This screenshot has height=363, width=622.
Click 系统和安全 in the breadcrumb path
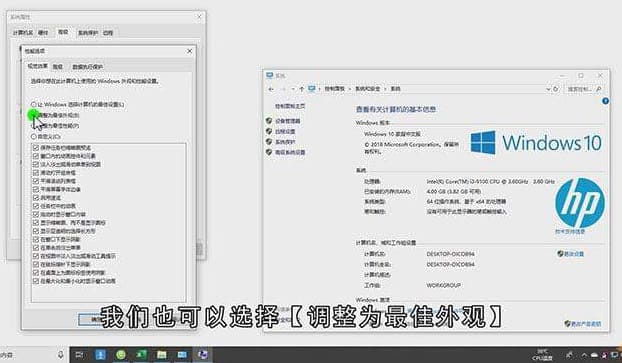click(368, 89)
